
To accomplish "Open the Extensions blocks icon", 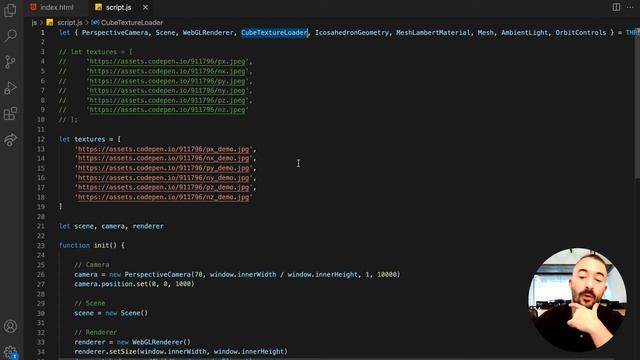I will tap(10, 113).
